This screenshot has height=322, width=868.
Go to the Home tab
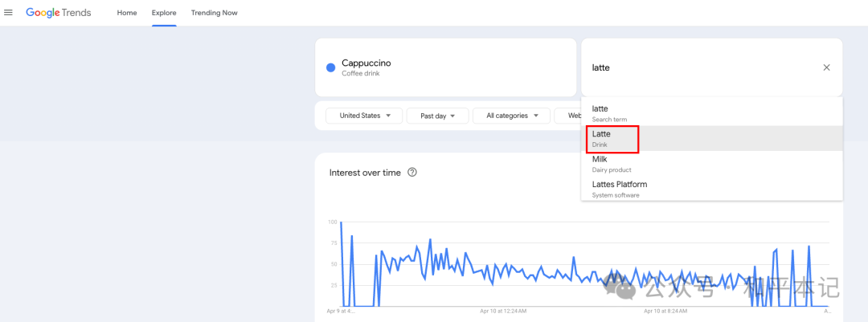tap(127, 13)
